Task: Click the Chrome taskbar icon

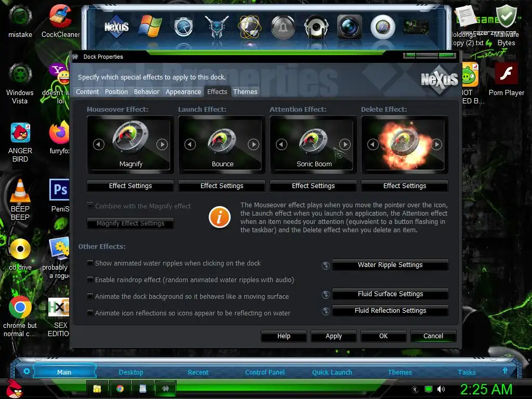Action: [x=120, y=389]
